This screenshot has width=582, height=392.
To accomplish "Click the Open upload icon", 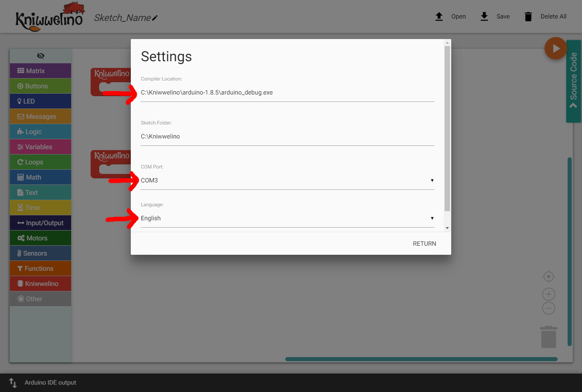I will [439, 16].
